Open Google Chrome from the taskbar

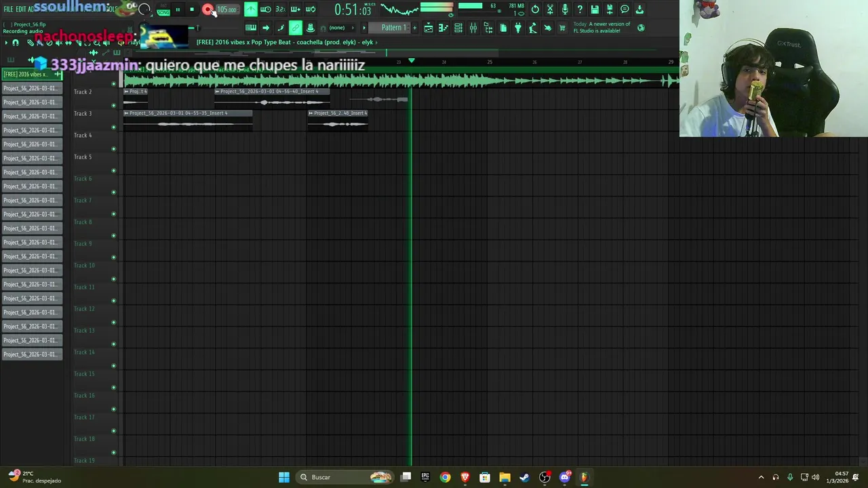(445, 477)
